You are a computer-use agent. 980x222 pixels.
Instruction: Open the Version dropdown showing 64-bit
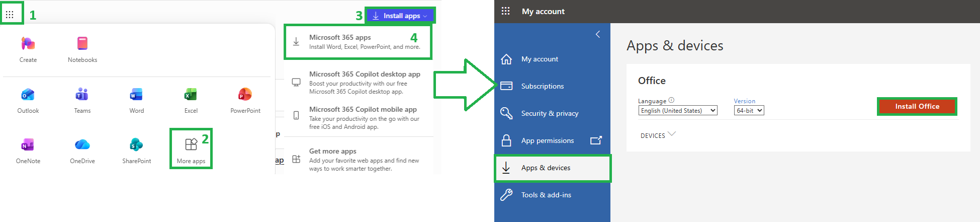point(749,110)
